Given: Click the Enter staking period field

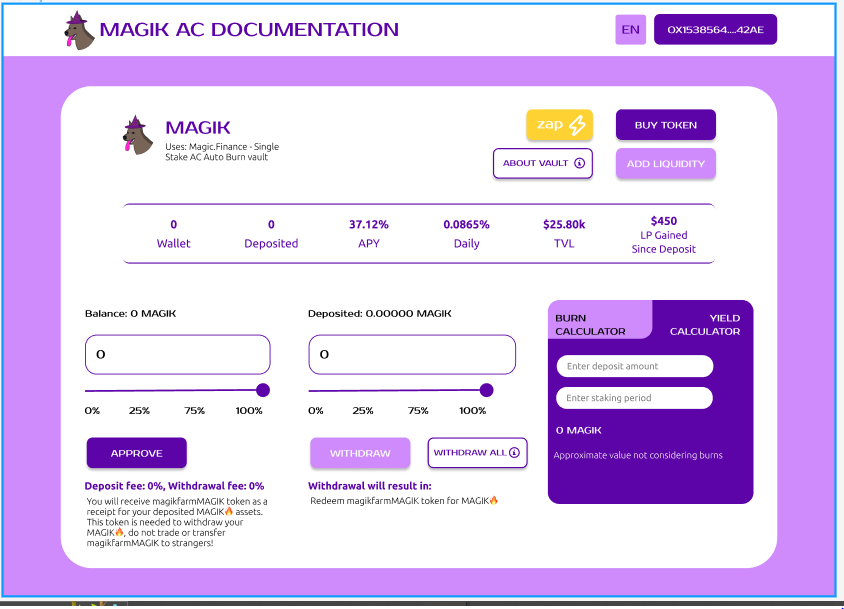Looking at the screenshot, I should tap(635, 398).
